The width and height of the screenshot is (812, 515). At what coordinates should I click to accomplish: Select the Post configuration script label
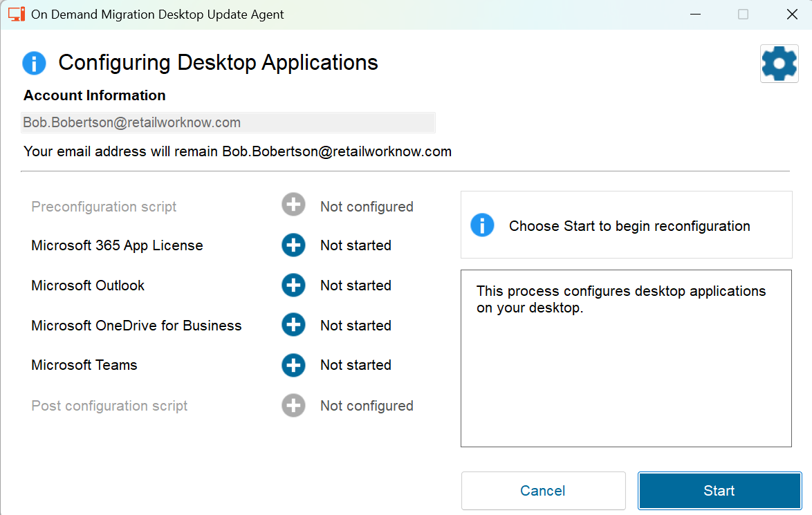click(109, 406)
